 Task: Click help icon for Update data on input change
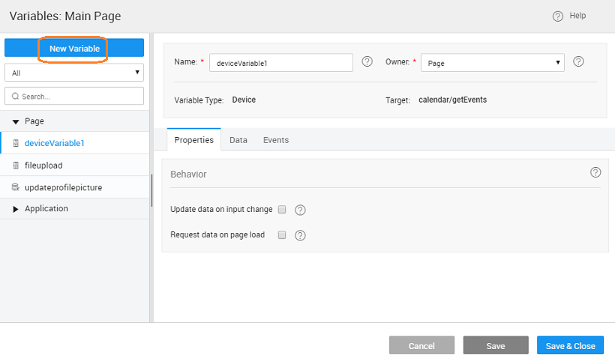tap(301, 210)
